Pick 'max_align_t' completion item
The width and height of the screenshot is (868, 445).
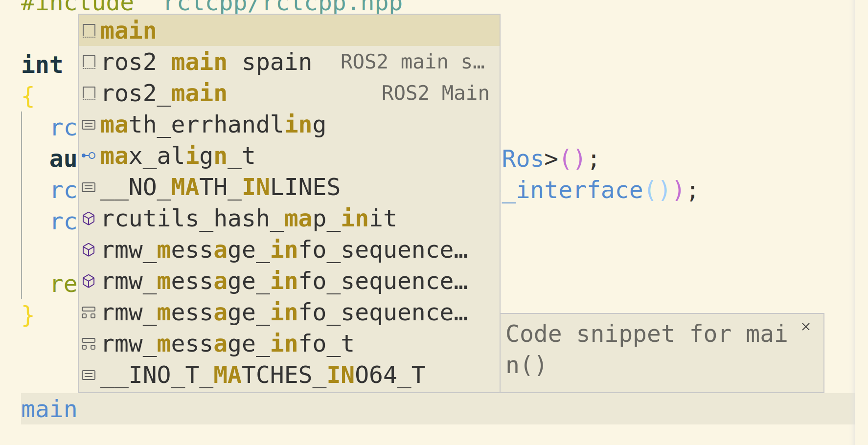289,156
